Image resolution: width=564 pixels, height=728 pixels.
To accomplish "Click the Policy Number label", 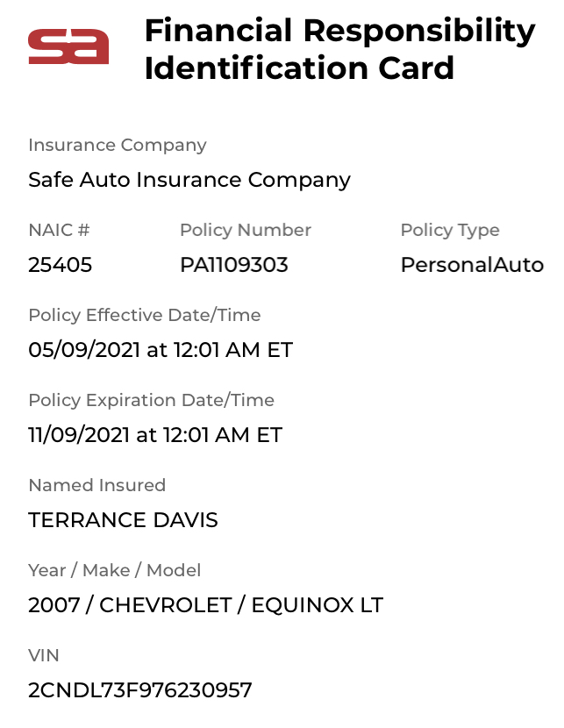I will click(246, 230).
